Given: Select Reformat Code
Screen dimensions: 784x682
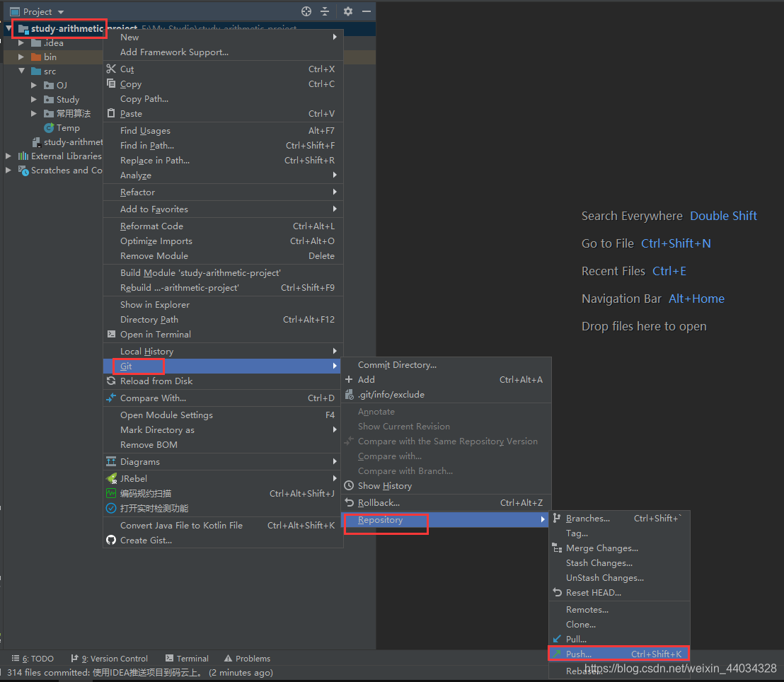Looking at the screenshot, I should pyautogui.click(x=223, y=226).
